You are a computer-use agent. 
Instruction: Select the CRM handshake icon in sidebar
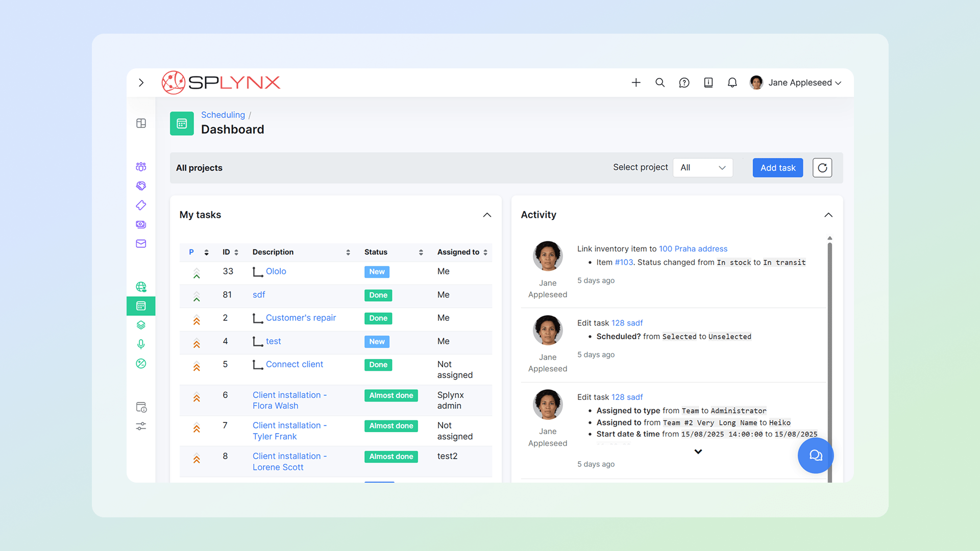[x=141, y=186]
